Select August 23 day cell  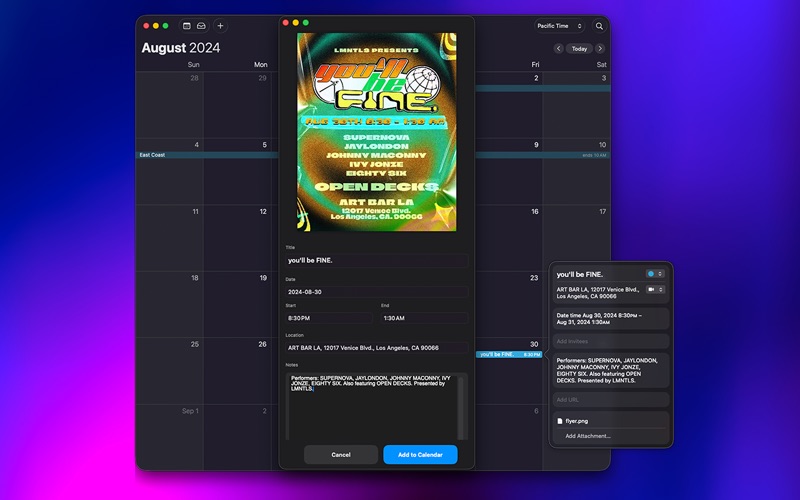[509, 304]
